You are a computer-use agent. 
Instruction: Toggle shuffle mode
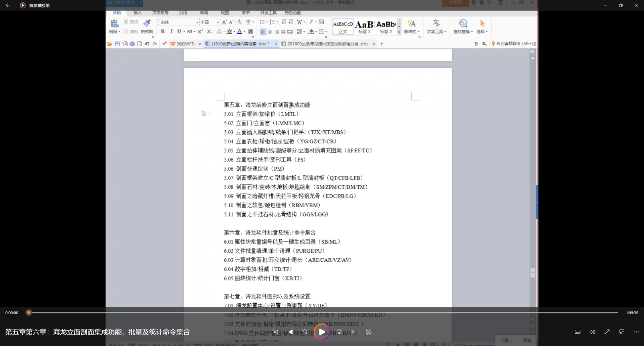tap(275, 332)
